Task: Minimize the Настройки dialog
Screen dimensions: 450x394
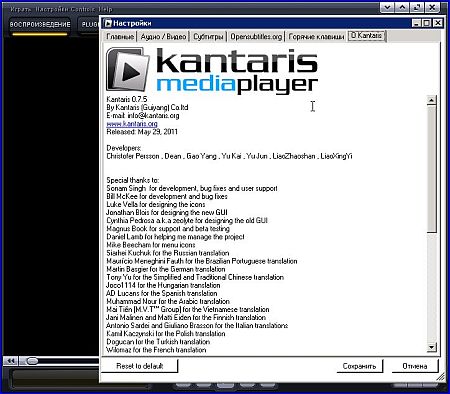Action: (x=416, y=23)
